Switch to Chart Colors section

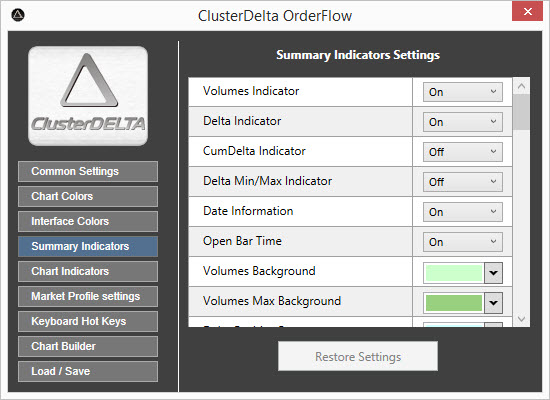(x=88, y=196)
